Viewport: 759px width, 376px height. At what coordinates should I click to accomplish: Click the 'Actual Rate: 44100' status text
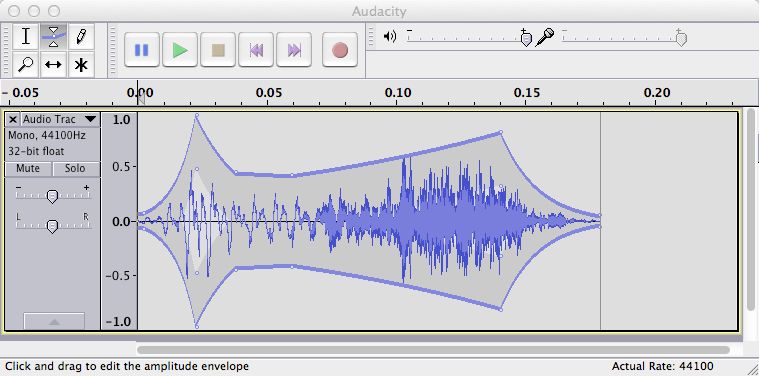click(662, 366)
